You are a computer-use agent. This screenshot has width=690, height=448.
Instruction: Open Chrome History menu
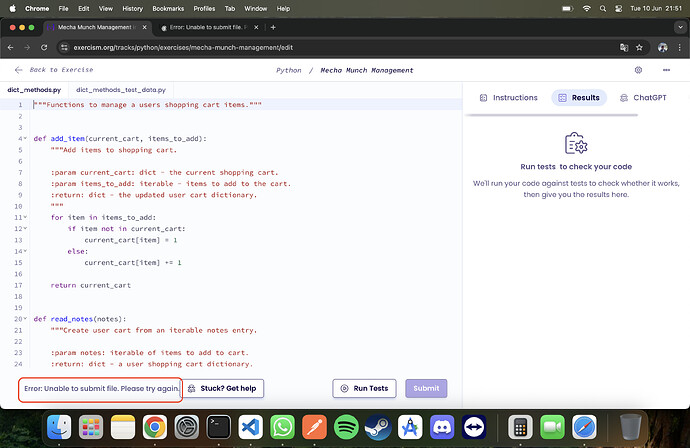click(x=132, y=8)
